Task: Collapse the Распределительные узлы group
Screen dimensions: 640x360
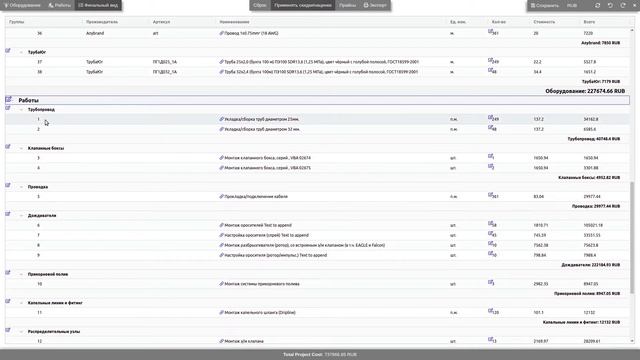Action: tap(21, 331)
